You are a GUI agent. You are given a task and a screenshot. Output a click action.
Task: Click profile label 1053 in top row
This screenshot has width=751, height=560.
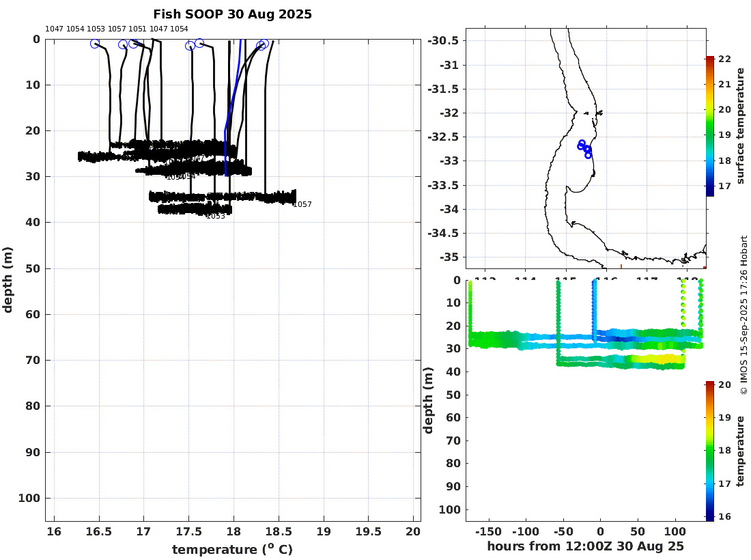point(96,29)
